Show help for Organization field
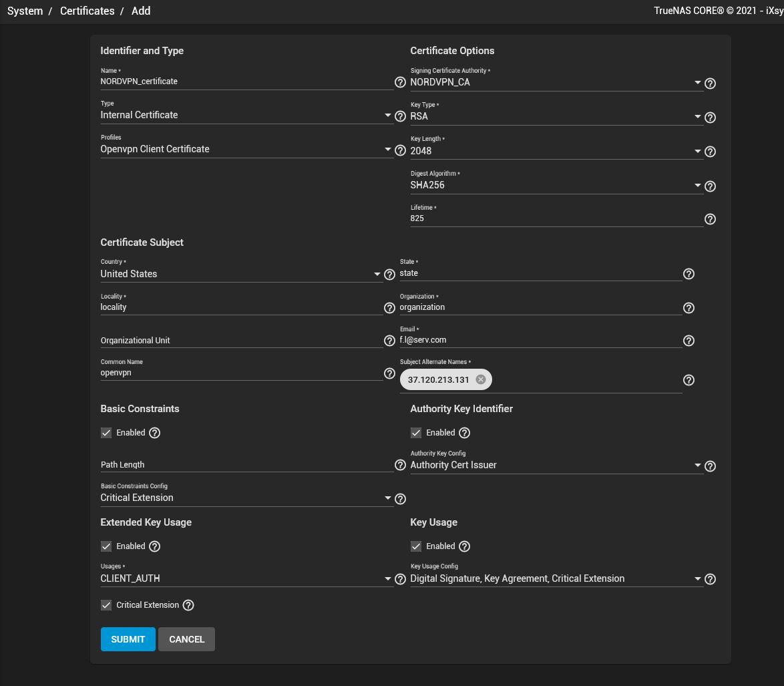The width and height of the screenshot is (784, 686). pos(689,308)
